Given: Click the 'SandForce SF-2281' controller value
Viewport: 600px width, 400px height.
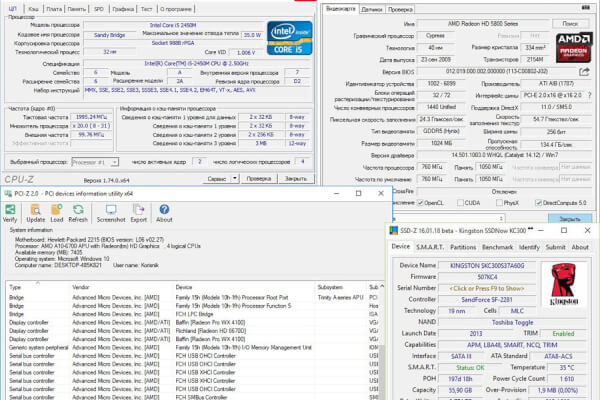Looking at the screenshot, I should pyautogui.click(x=487, y=300).
